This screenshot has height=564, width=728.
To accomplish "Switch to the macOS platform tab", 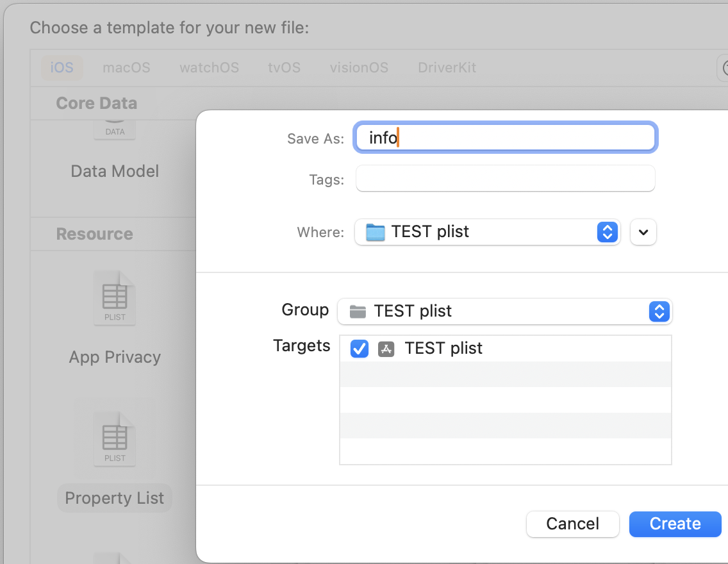I will click(x=126, y=67).
